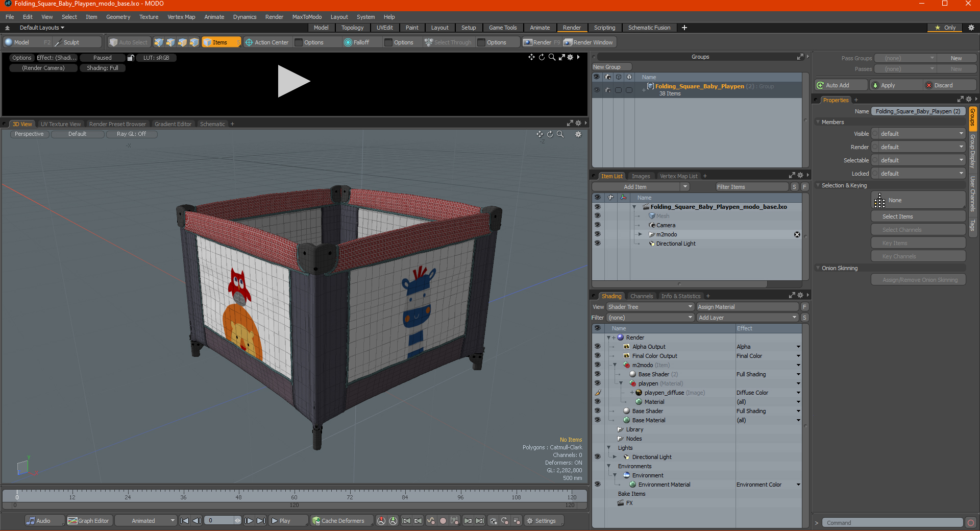The height and width of the screenshot is (531, 980).
Task: Click Filter Items field in Item List
Action: (x=751, y=187)
